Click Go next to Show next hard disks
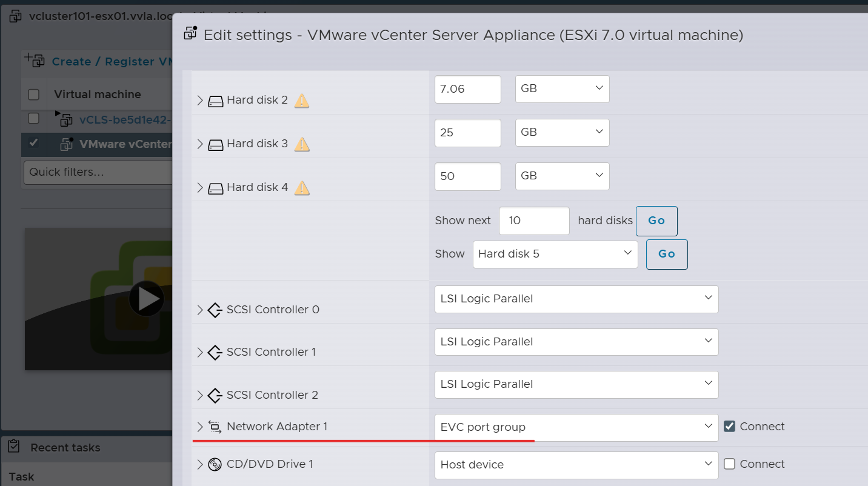The image size is (868, 486). [x=656, y=221]
